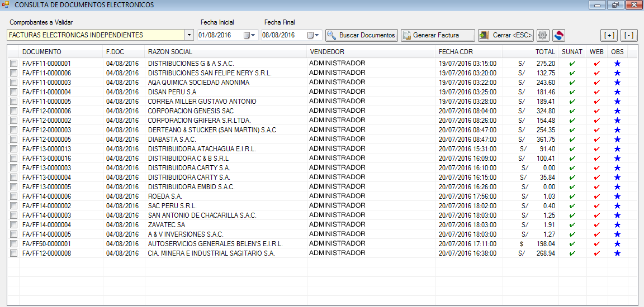This screenshot has width=644, height=307.
Task: Select the total value 361.75
Action: point(546,140)
